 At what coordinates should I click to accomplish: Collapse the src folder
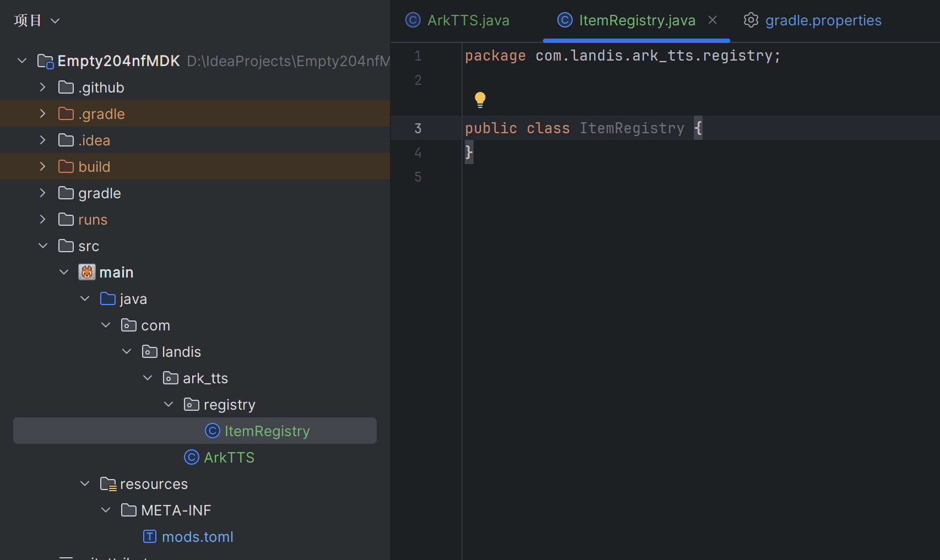[43, 246]
